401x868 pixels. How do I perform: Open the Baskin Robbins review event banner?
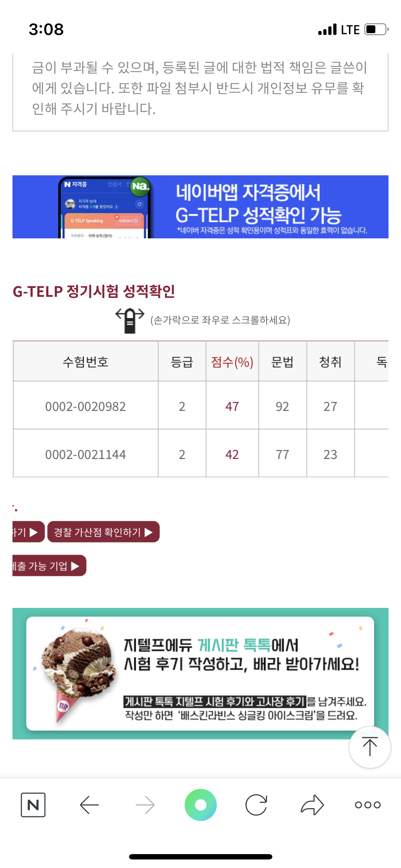point(200,673)
